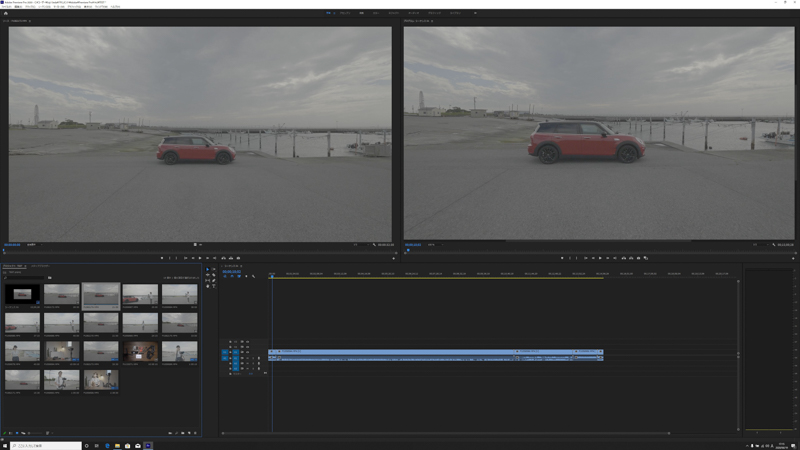This screenshot has width=800, height=450.
Task: Step back one frame in Program monitor
Action: [x=593, y=258]
